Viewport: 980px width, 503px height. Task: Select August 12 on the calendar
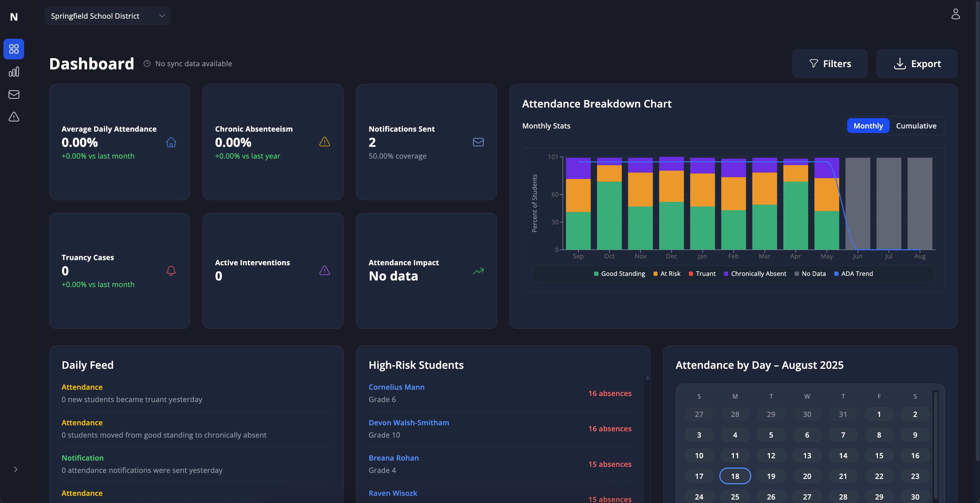click(x=771, y=455)
